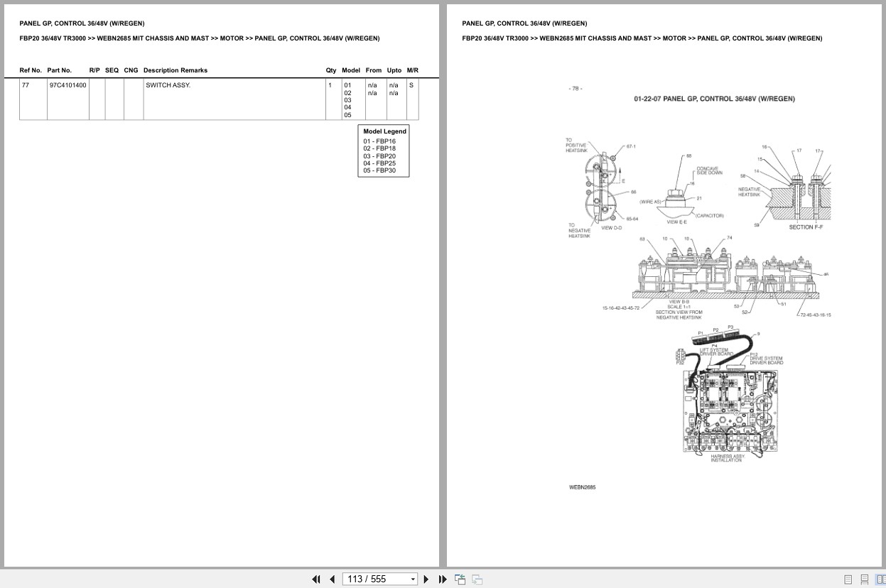Viewport: 886px width, 588px height.
Task: Click the Upto column header
Action: (x=394, y=70)
